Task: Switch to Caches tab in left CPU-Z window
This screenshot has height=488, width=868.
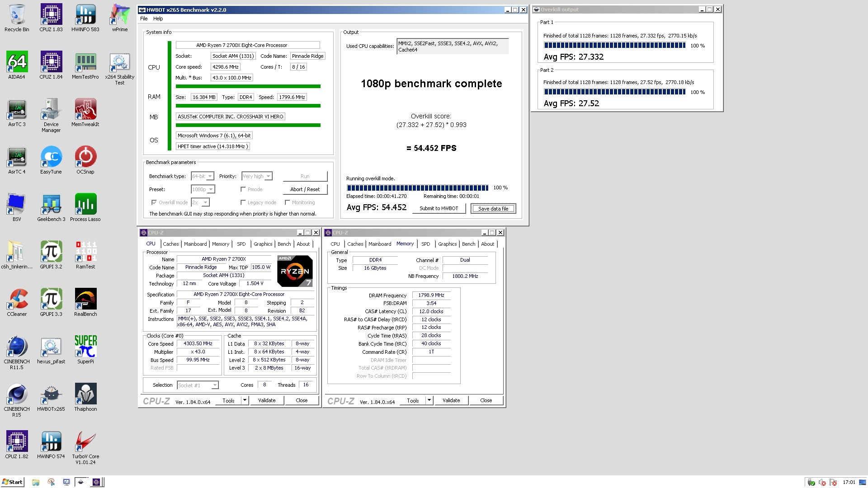Action: (x=171, y=244)
